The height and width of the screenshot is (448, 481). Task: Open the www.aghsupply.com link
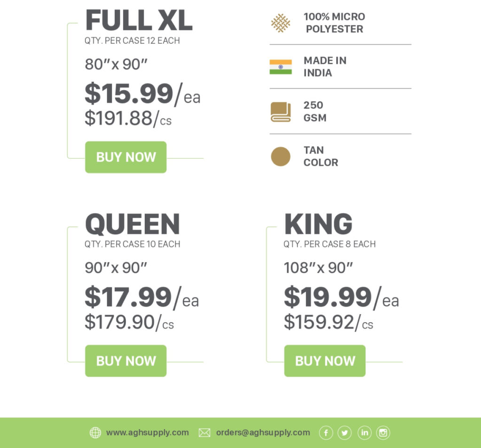147,433
